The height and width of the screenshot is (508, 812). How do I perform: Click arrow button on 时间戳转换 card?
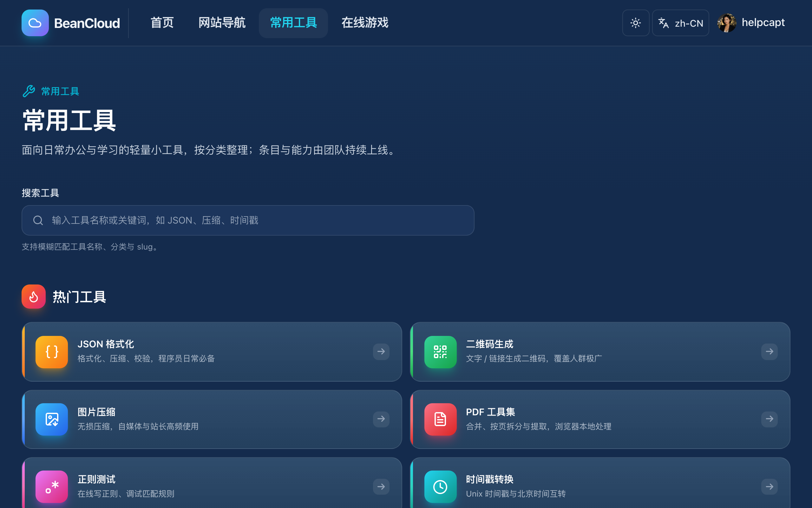[x=769, y=487]
